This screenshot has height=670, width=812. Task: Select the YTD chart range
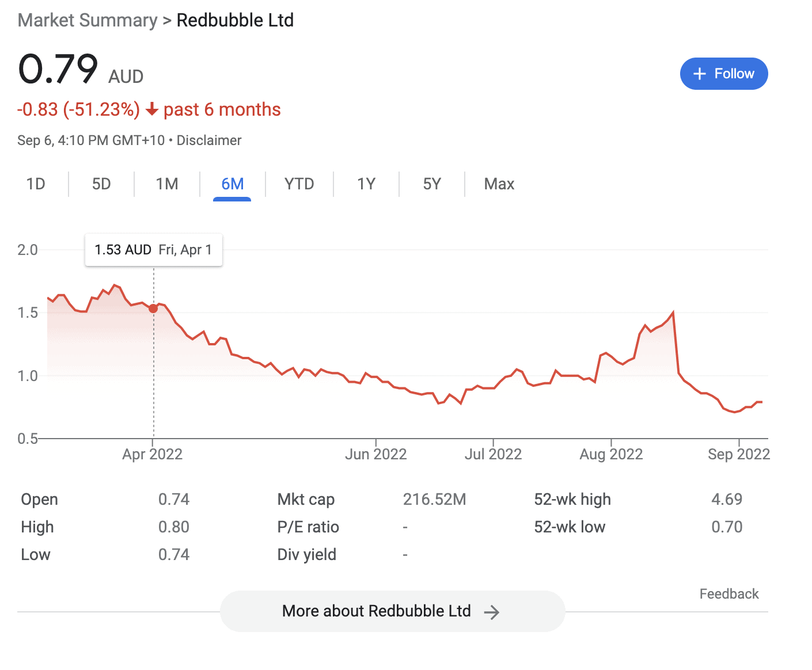[x=299, y=184]
